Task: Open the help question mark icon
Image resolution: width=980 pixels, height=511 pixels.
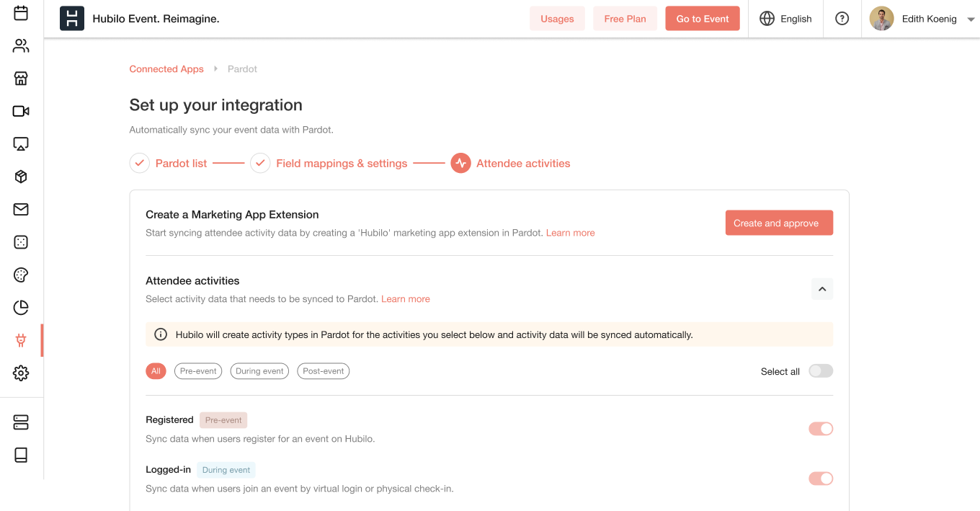Action: click(842, 19)
